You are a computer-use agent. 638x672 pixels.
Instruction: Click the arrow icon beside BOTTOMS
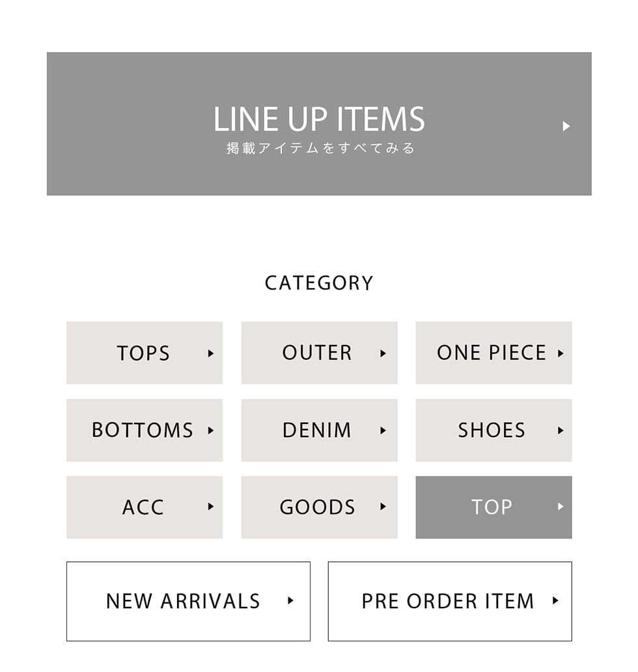coord(210,430)
